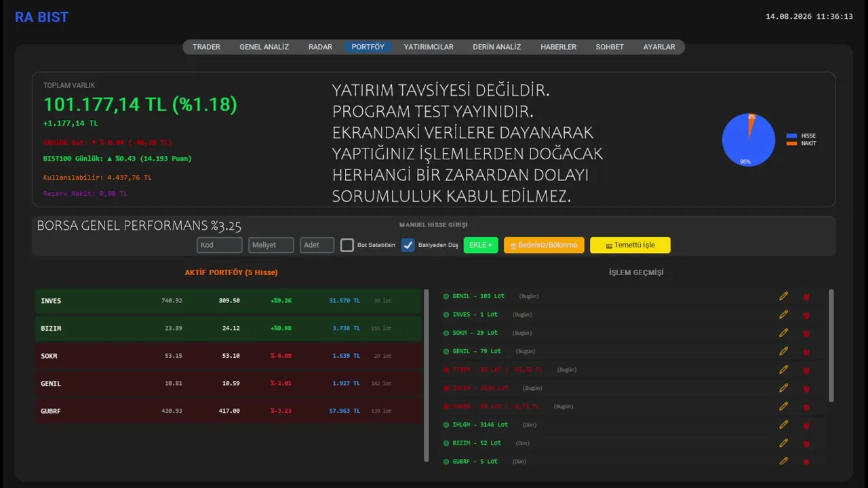868x488 pixels.
Task: Edit the GENIL 79 Lot transaction
Action: [784, 351]
